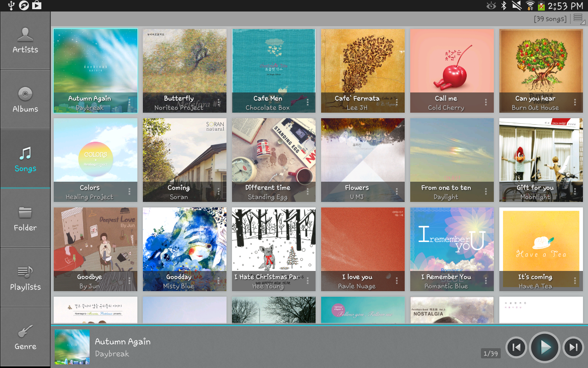588x368 pixels.
Task: Open the Folder browser icon
Action: (25, 219)
